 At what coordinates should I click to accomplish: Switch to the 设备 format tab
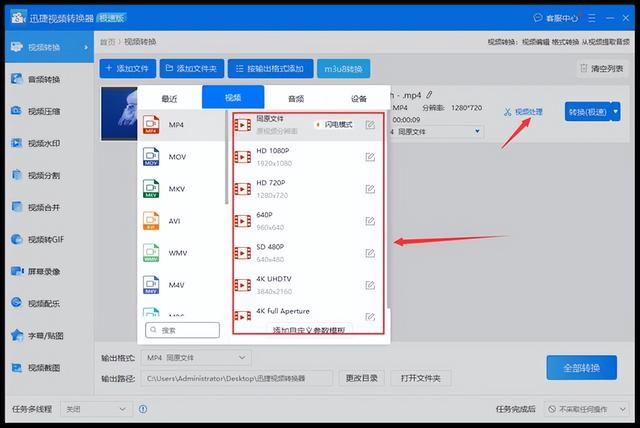[x=359, y=98]
